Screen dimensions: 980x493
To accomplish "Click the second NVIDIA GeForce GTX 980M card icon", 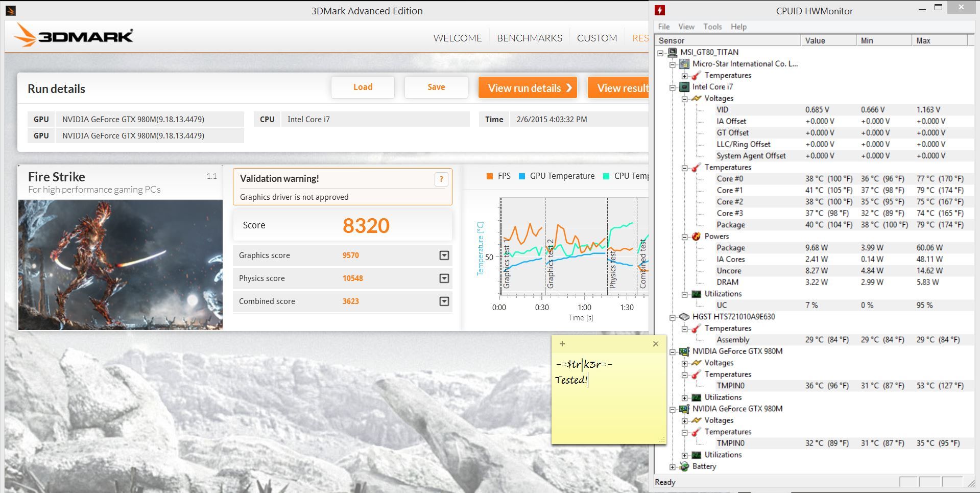I will 684,409.
